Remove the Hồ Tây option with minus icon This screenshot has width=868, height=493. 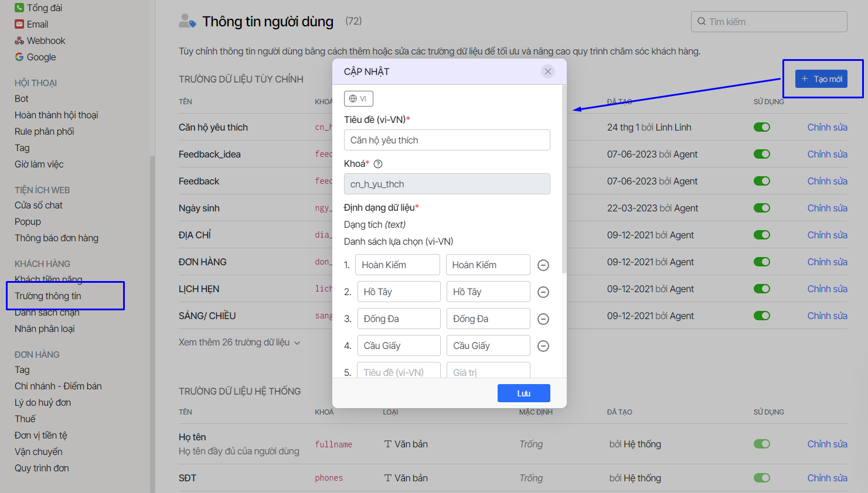coord(543,292)
